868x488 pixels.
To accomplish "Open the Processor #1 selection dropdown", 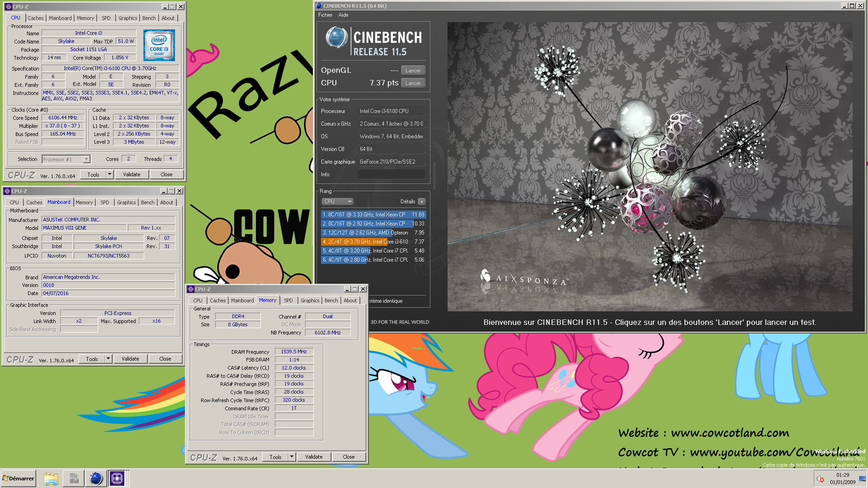I will [x=66, y=160].
